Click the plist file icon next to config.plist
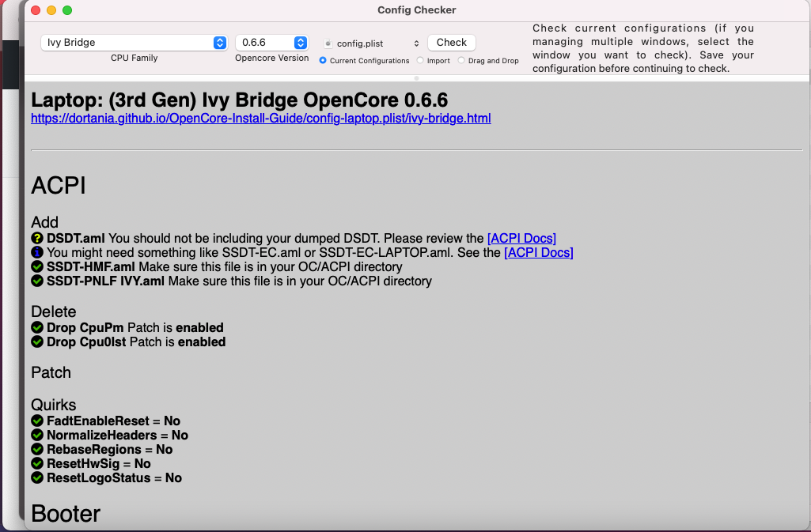Screen dimensions: 811x532 [x=328, y=43]
